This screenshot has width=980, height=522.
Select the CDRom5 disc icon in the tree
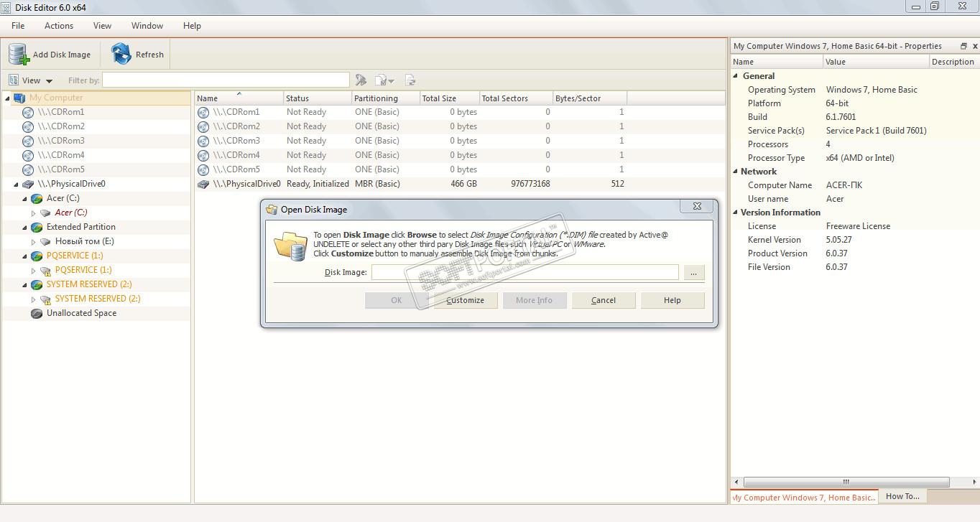28,169
